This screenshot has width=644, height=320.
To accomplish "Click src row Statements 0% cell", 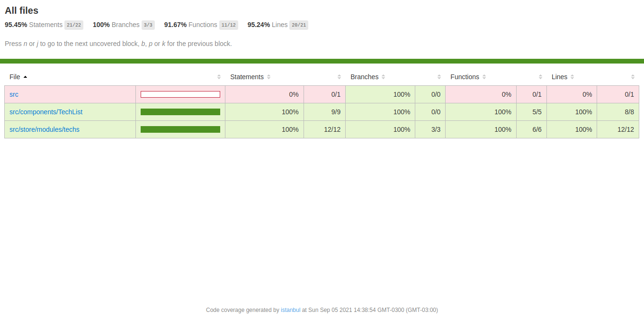I will [264, 94].
